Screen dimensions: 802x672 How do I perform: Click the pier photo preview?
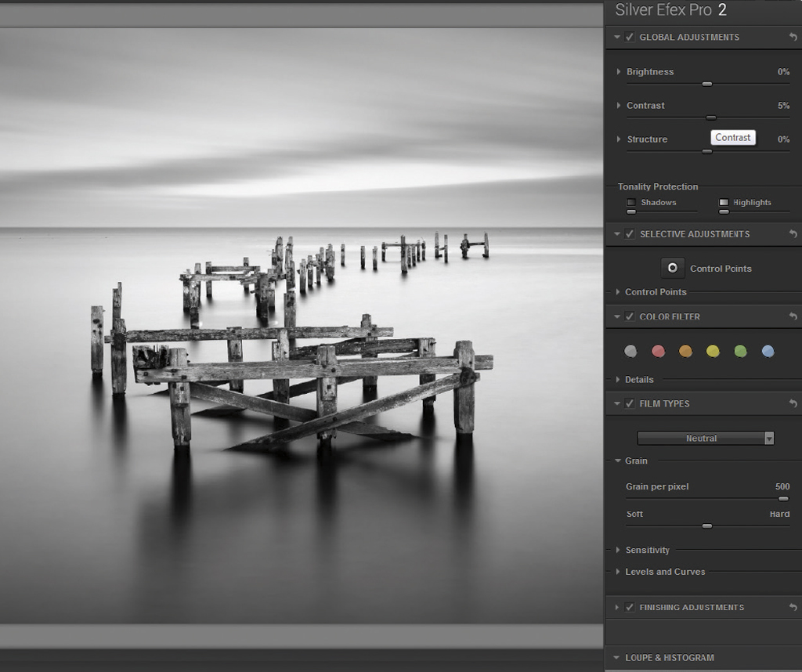[x=302, y=325]
